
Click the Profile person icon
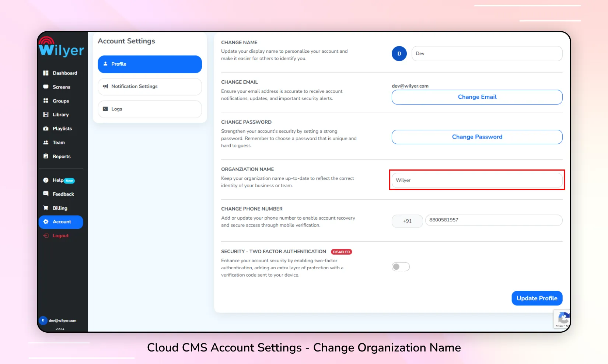pos(105,64)
